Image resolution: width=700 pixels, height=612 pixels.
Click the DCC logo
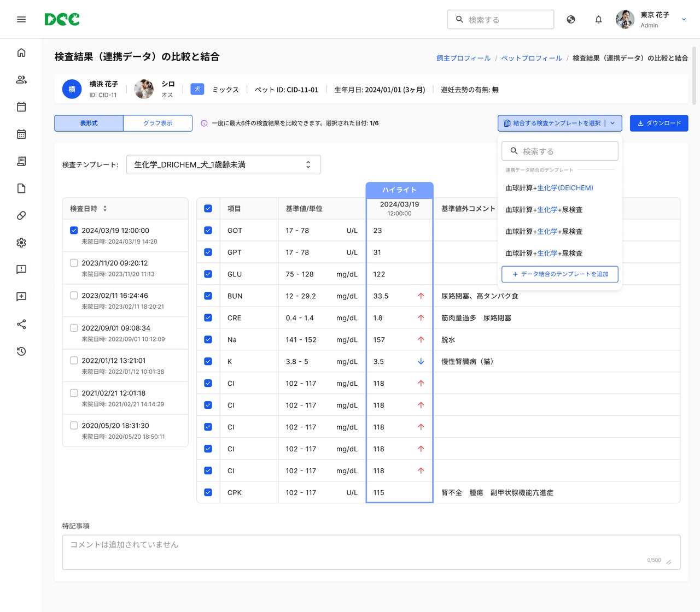62,20
